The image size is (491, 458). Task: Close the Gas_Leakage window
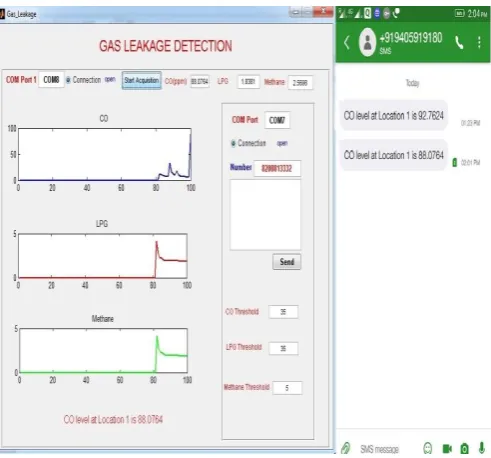[x=323, y=12]
